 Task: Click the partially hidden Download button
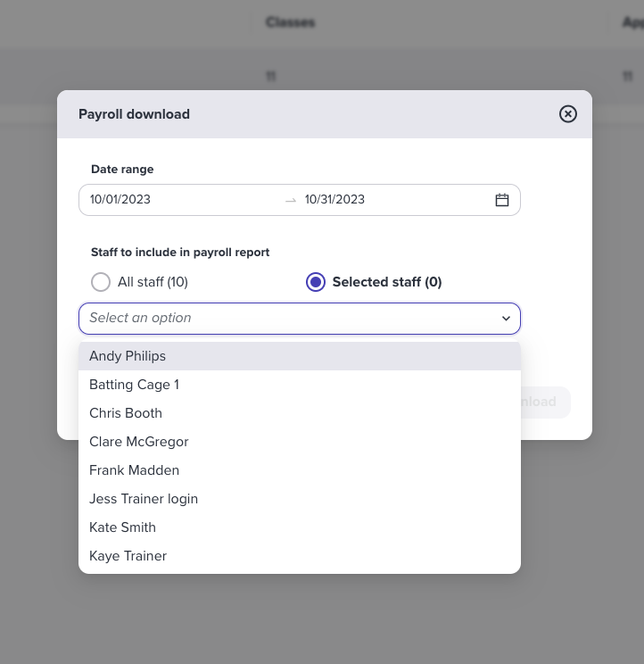545,402
